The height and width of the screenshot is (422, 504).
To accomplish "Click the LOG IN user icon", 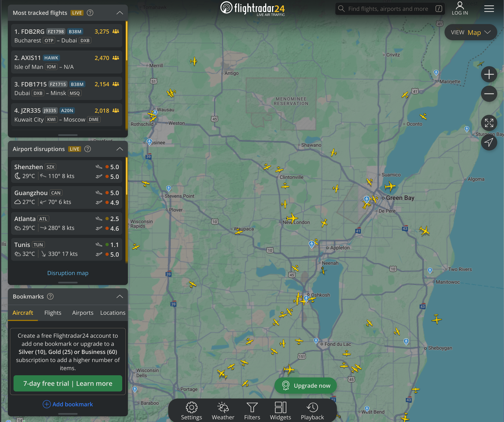I will [460, 8].
